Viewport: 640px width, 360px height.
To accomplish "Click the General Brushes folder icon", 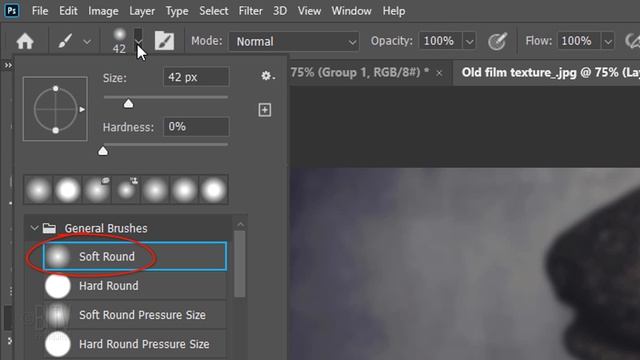I will 49,228.
